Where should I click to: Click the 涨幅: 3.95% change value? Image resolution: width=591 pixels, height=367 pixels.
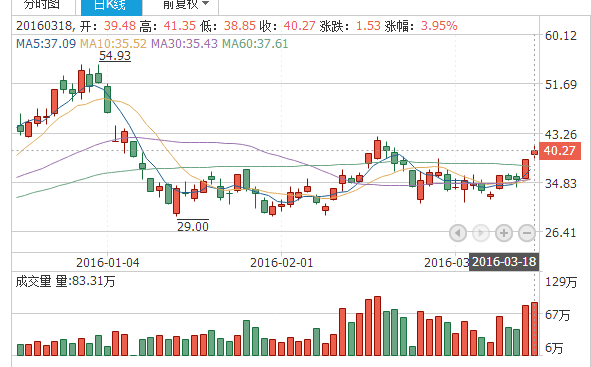(x=421, y=26)
